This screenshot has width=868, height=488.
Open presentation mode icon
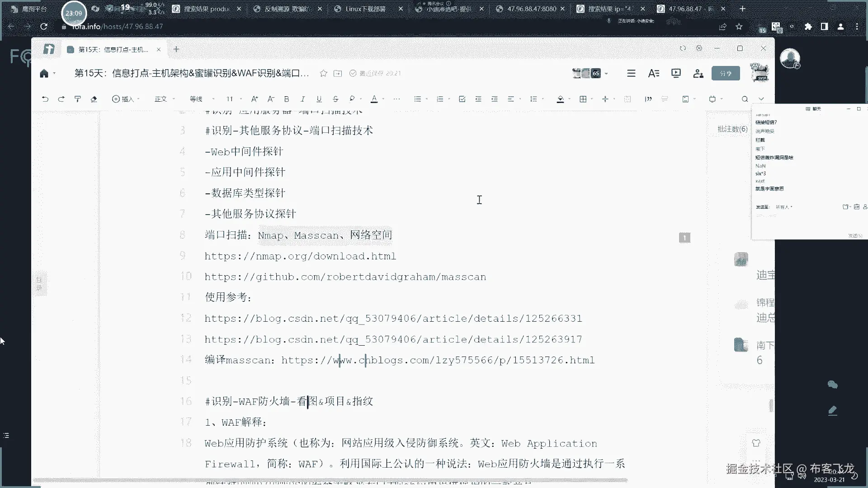pos(676,73)
